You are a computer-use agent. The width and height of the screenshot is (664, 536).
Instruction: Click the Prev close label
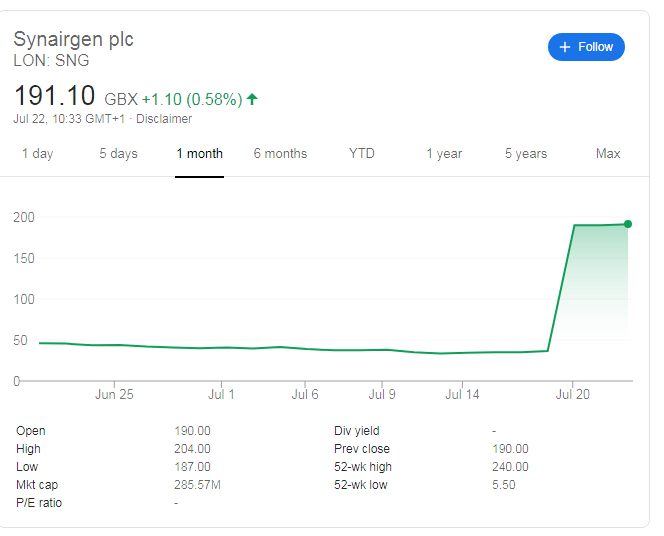(362, 449)
